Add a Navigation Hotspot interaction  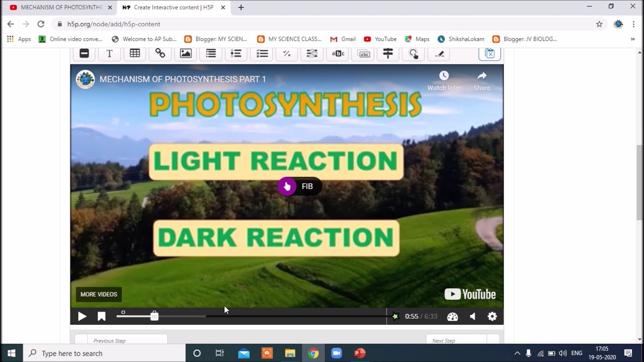[414, 53]
